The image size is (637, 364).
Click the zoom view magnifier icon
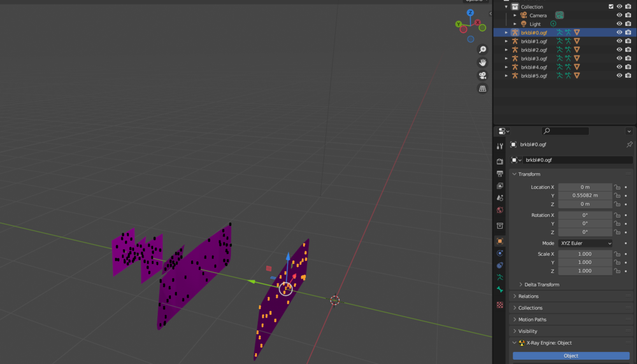pyautogui.click(x=483, y=50)
